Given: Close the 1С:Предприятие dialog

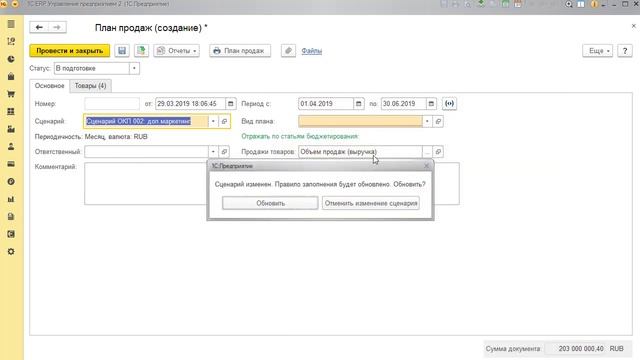Looking at the screenshot, I should click(x=427, y=166).
